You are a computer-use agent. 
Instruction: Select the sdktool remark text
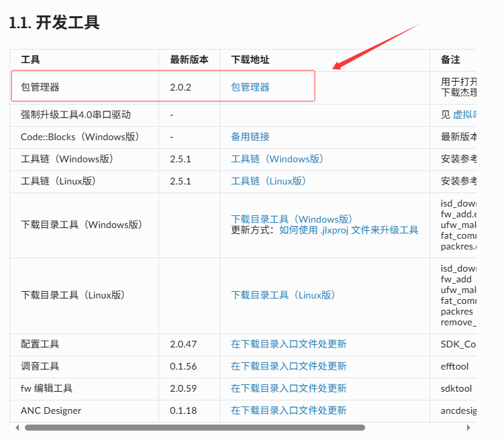point(456,388)
